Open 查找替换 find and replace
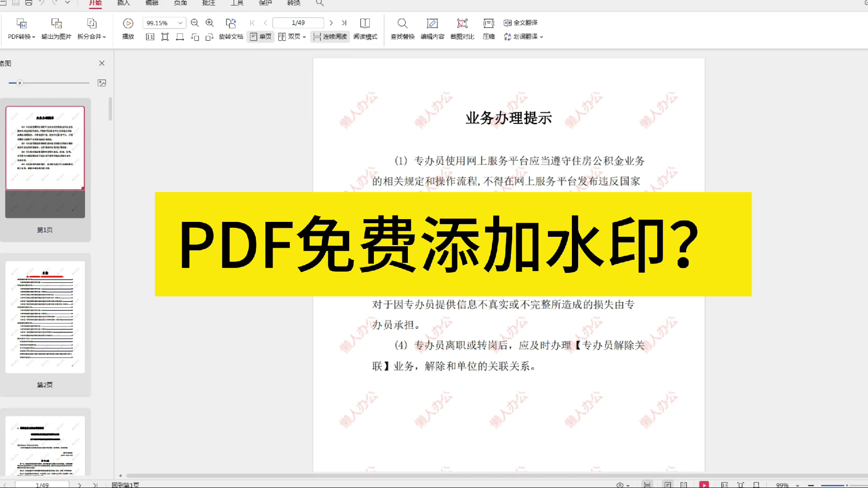The width and height of the screenshot is (868, 488). pos(402,29)
